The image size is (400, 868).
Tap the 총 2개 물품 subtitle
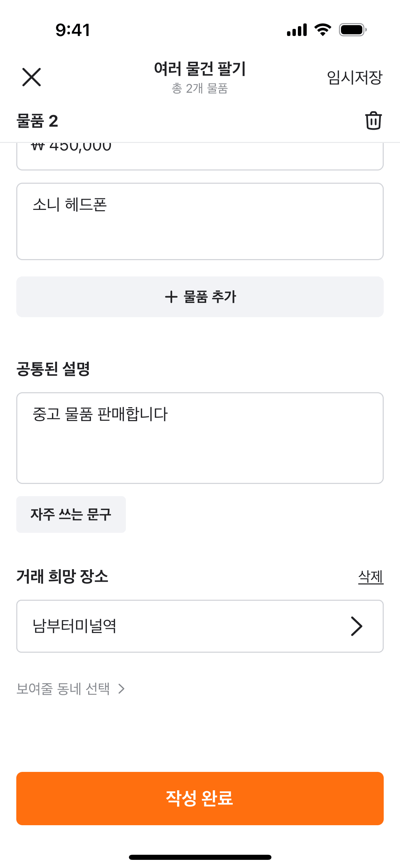(x=200, y=89)
